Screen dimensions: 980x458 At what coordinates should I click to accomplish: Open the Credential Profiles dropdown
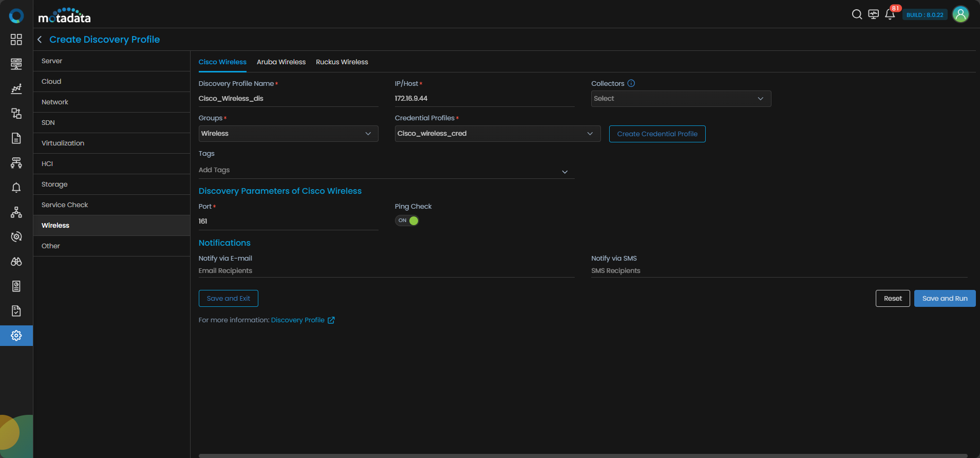(x=497, y=134)
